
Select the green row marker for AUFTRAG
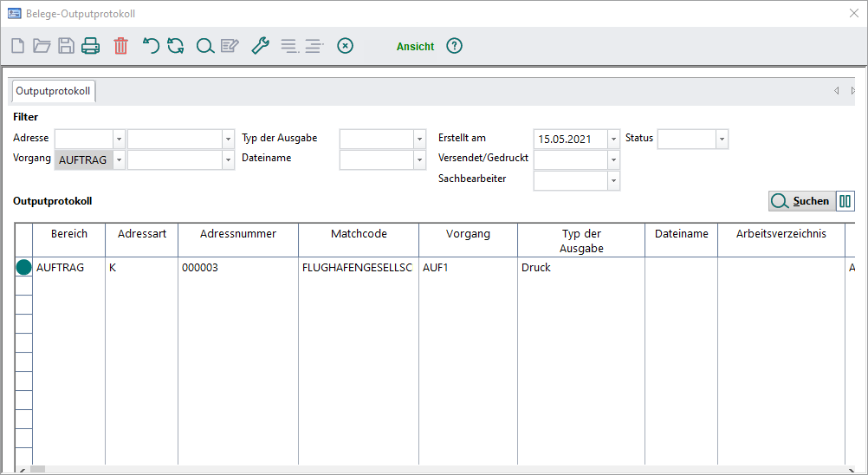tap(24, 268)
